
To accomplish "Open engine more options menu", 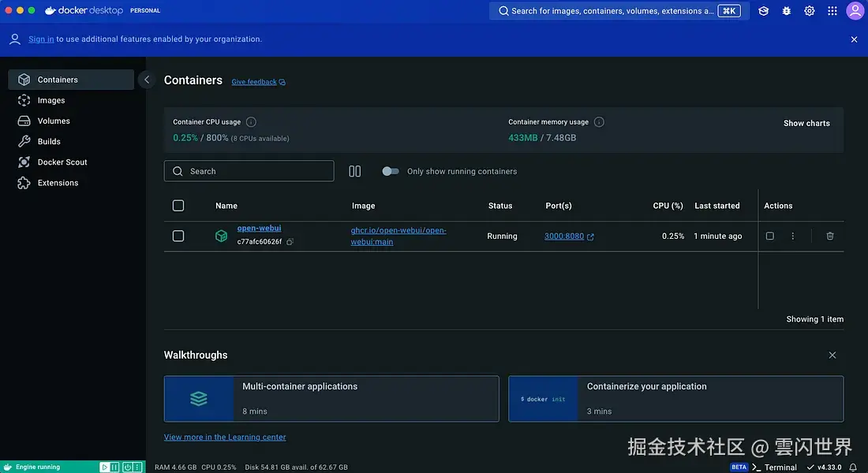I will click(137, 467).
